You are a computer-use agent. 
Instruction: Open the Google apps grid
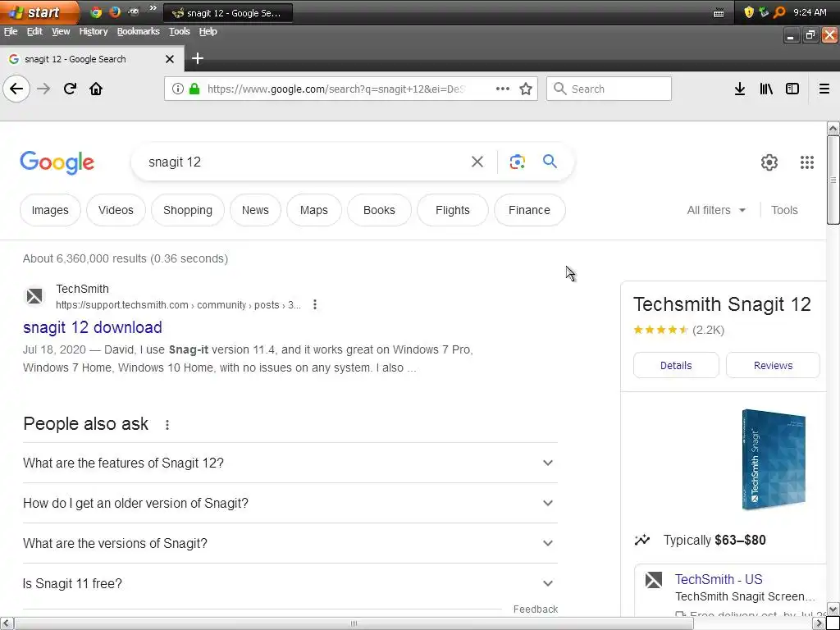(807, 162)
